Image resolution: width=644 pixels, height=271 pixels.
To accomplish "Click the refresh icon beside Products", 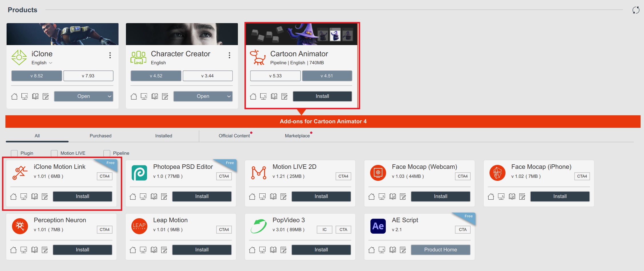I will tap(636, 10).
